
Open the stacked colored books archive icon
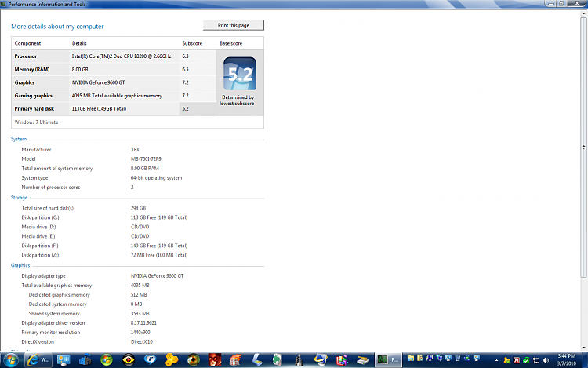pos(342,360)
